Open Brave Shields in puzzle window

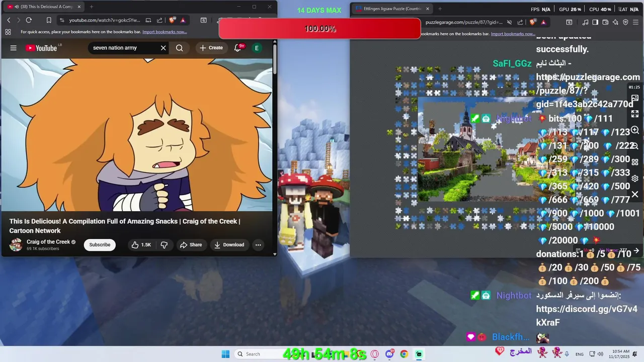tap(533, 22)
